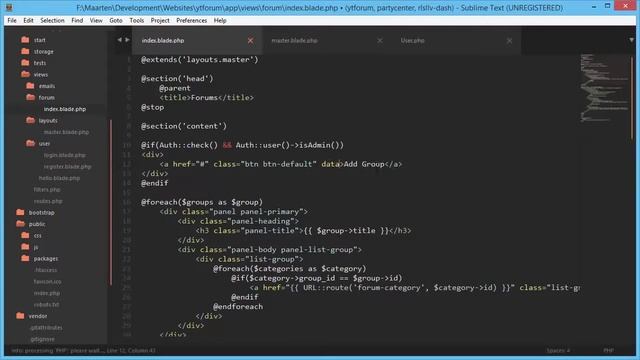Open login.blade.php in sidebar
Image resolution: width=640 pixels, height=360 pixels.
[x=64, y=155]
